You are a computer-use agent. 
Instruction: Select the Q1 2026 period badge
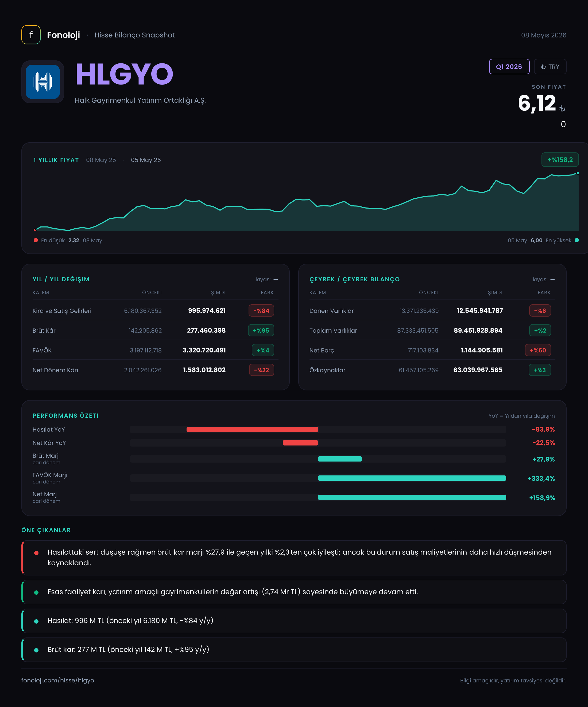(x=509, y=67)
